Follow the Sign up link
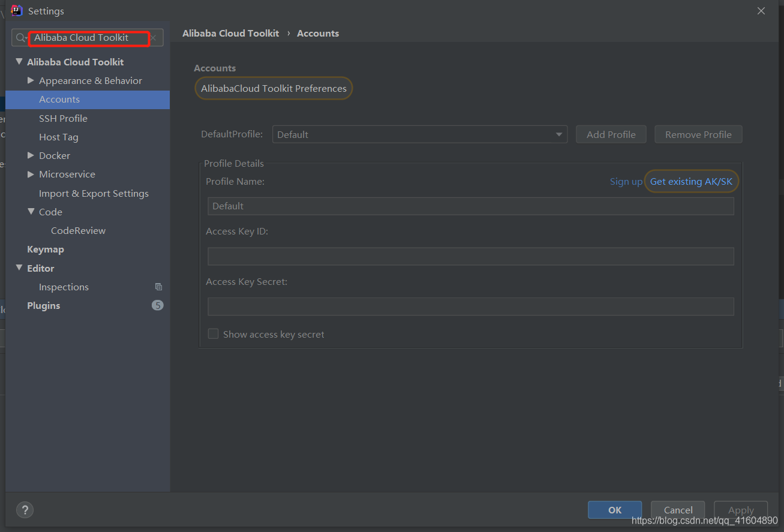The width and height of the screenshot is (784, 532). click(x=626, y=181)
